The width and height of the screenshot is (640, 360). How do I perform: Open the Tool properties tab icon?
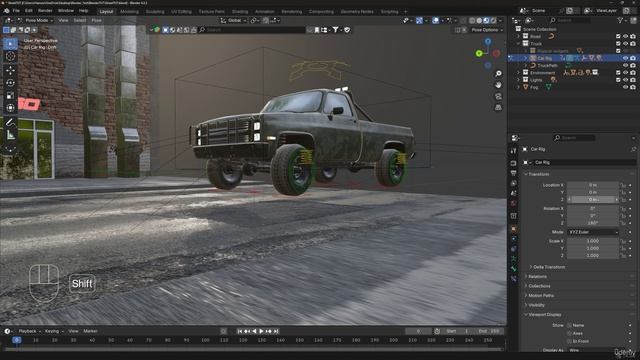(x=513, y=151)
